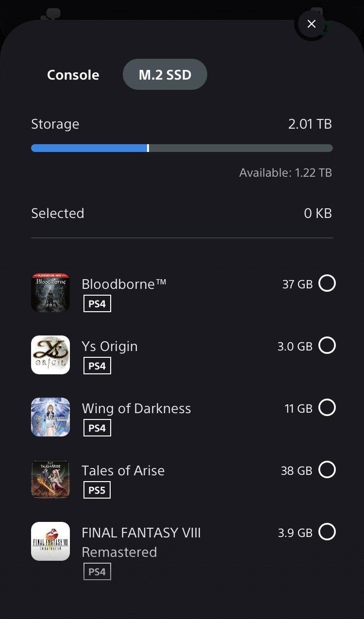Click the storage usage bar

pyautogui.click(x=182, y=148)
